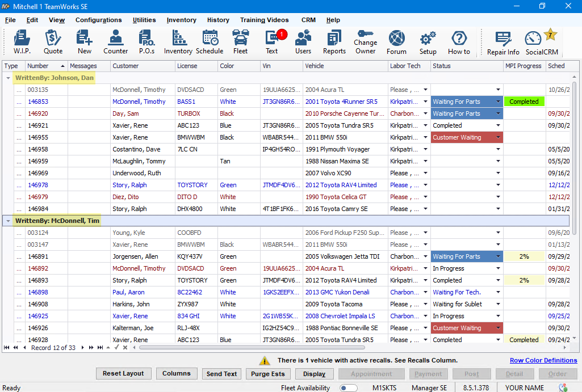This screenshot has height=392, width=582.
Task: Click the Reset Layout button
Action: point(123,374)
